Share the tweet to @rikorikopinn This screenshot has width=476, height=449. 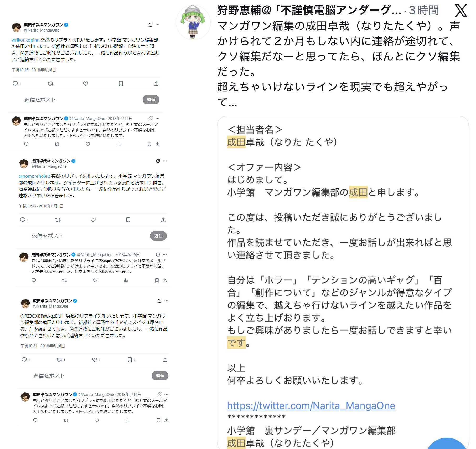point(156,84)
